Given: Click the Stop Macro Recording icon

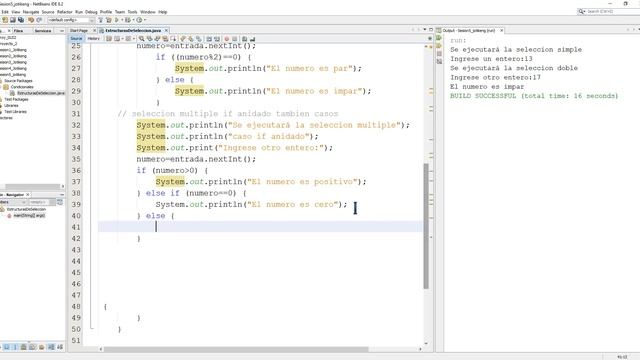Looking at the screenshot, I should pyautogui.click(x=235, y=39).
